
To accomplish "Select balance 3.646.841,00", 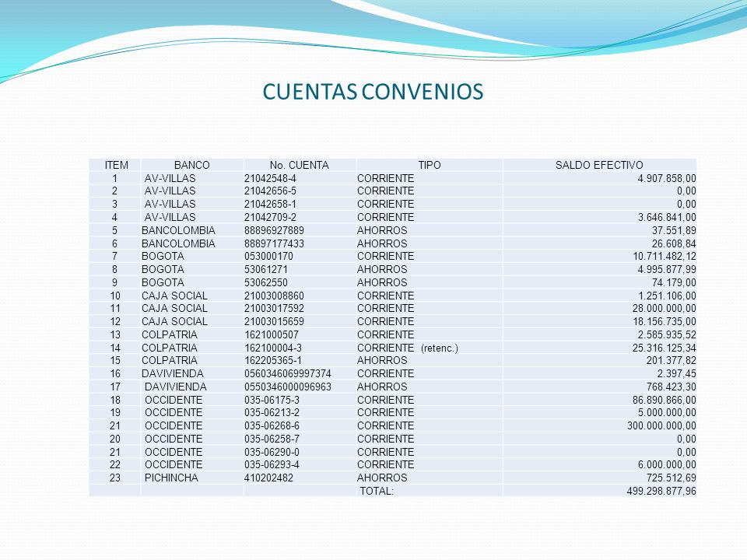I will coord(667,217).
